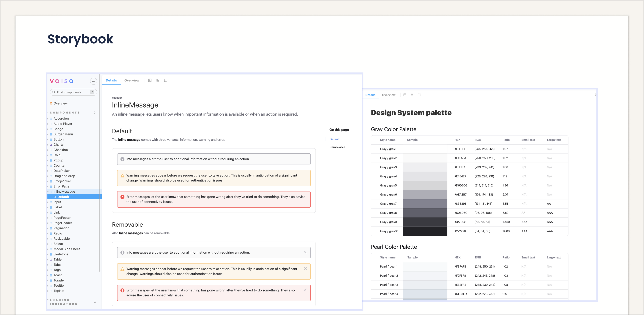This screenshot has width=644, height=315.
Task: Expand the DatePicker tree item
Action: 48,171
